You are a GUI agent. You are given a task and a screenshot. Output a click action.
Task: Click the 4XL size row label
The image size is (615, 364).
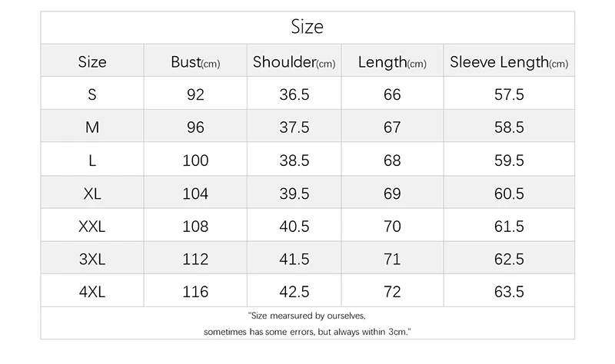coord(92,293)
